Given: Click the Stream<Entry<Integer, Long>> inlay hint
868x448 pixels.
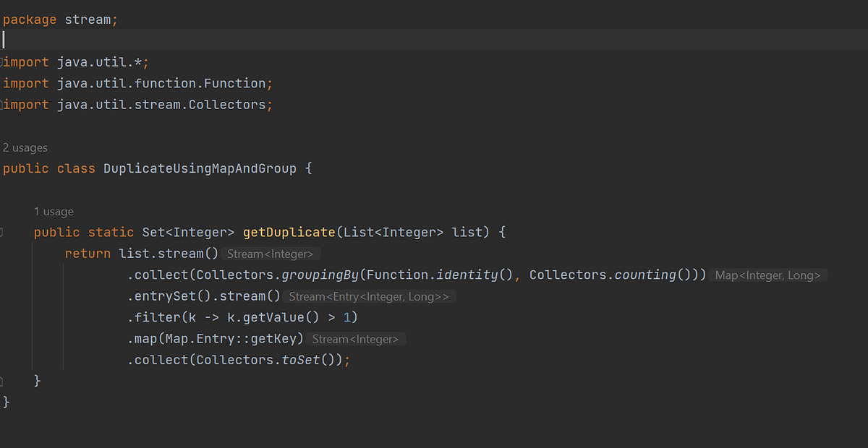Looking at the screenshot, I should (x=370, y=296).
